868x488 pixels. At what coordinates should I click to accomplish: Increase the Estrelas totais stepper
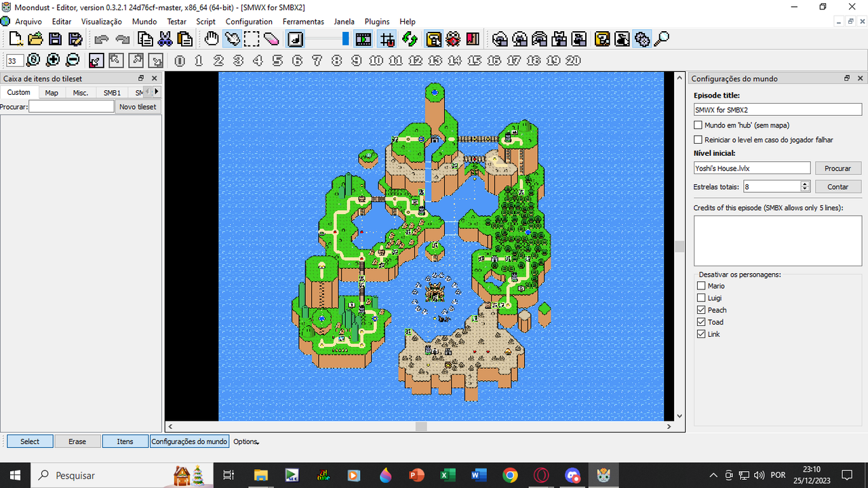click(x=805, y=184)
